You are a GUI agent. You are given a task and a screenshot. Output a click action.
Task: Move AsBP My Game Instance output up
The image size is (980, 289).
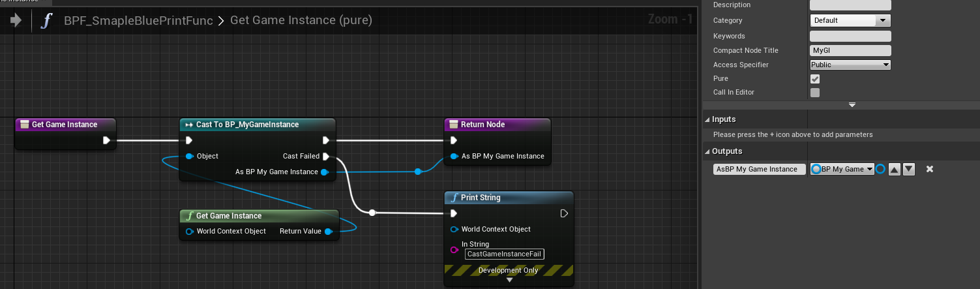point(895,169)
